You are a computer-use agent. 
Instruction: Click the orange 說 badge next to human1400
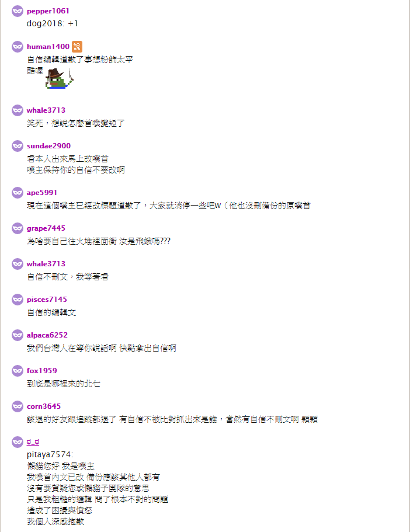(x=77, y=47)
